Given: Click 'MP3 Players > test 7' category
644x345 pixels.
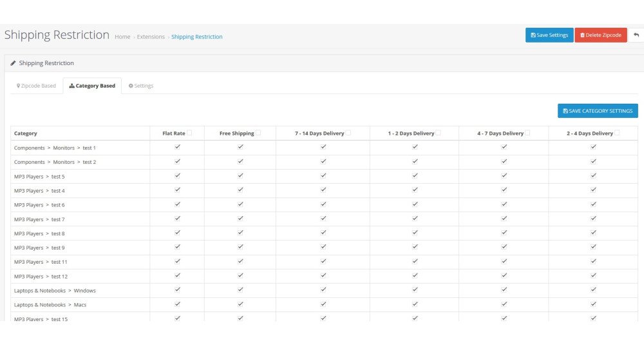Looking at the screenshot, I should [x=39, y=219].
